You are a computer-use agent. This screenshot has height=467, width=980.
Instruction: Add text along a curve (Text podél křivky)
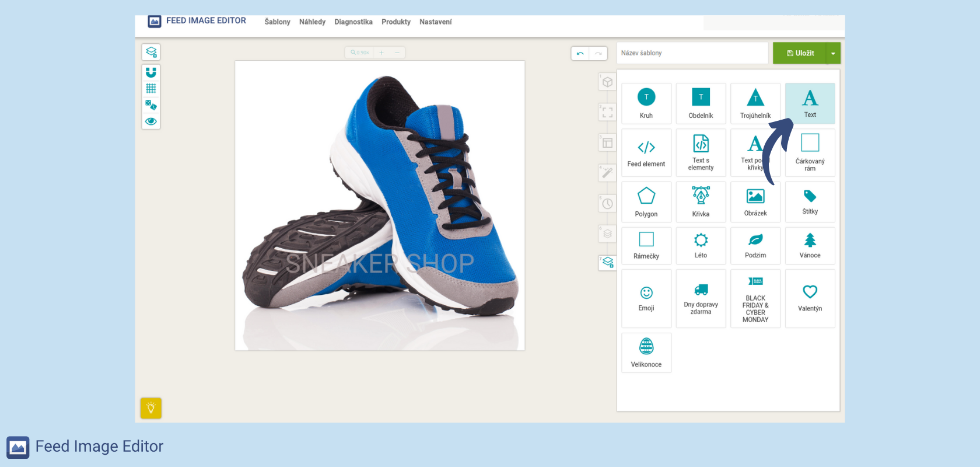click(x=755, y=153)
